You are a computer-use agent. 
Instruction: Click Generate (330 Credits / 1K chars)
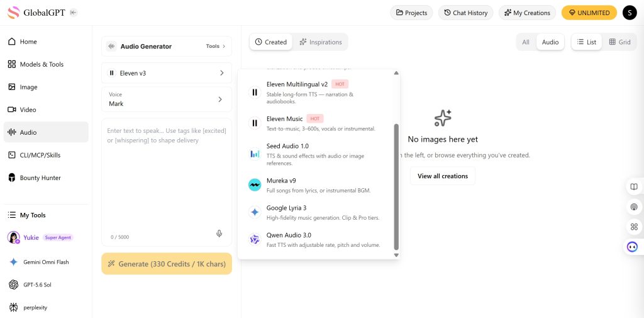tap(167, 264)
